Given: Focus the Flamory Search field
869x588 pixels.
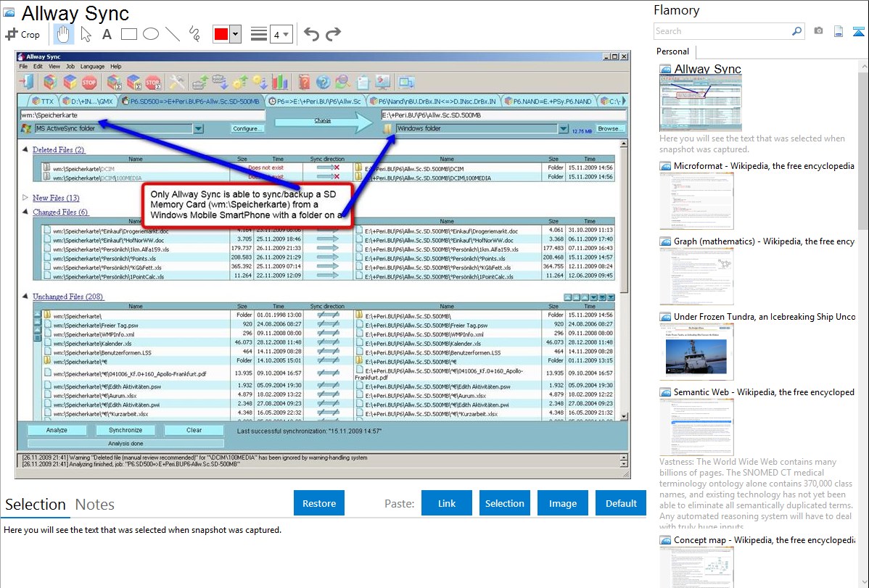Looking at the screenshot, I should coord(722,31).
